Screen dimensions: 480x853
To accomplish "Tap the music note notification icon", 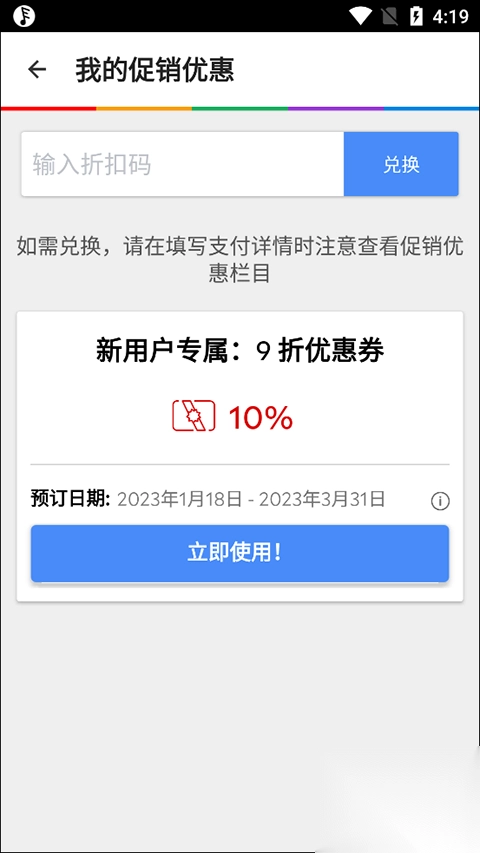I will pos(24,16).
